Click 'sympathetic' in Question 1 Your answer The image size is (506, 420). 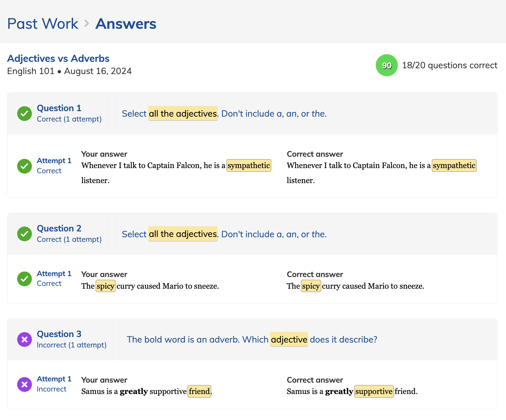249,166
